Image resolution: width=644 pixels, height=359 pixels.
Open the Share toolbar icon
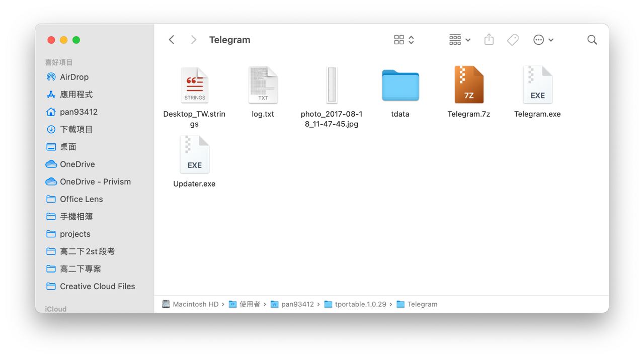click(x=489, y=40)
